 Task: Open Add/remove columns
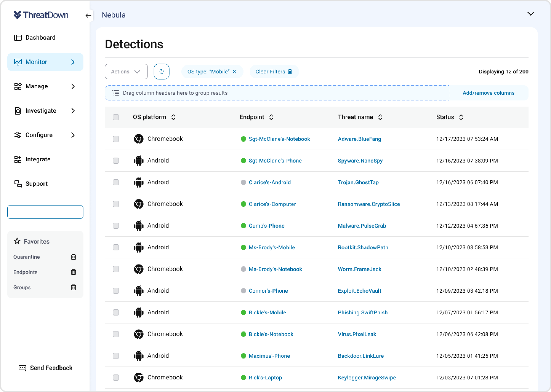click(x=489, y=93)
